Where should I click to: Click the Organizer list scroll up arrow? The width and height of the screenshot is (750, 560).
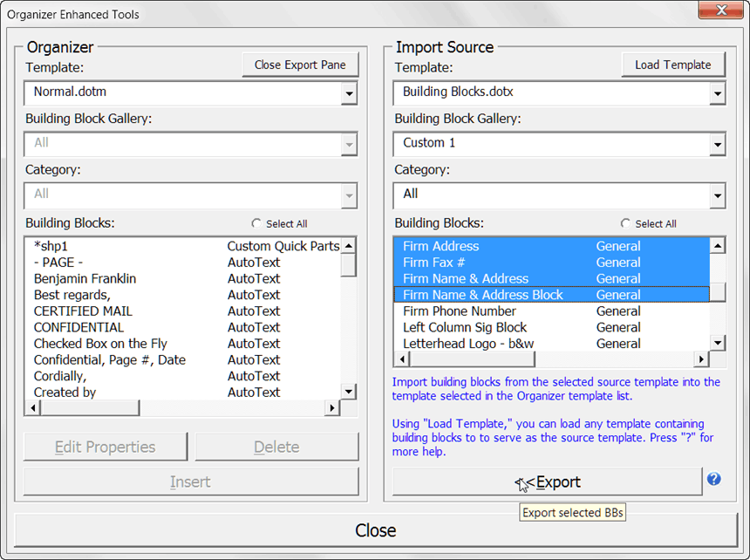pyautogui.click(x=349, y=246)
